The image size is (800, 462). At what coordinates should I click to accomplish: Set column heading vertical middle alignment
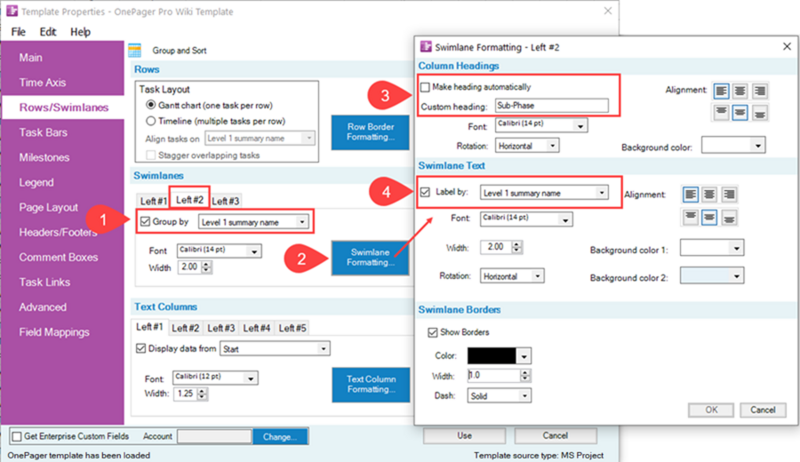pyautogui.click(x=740, y=113)
